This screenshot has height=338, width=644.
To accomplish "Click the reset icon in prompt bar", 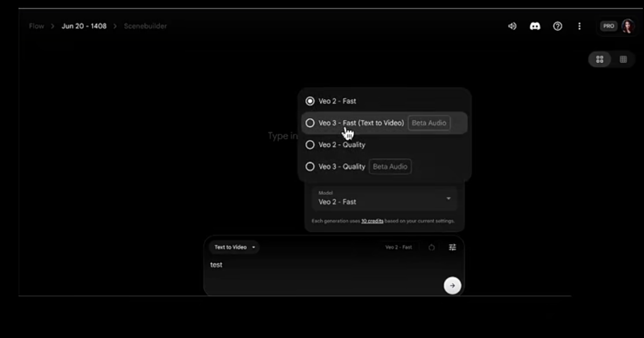I will point(431,247).
